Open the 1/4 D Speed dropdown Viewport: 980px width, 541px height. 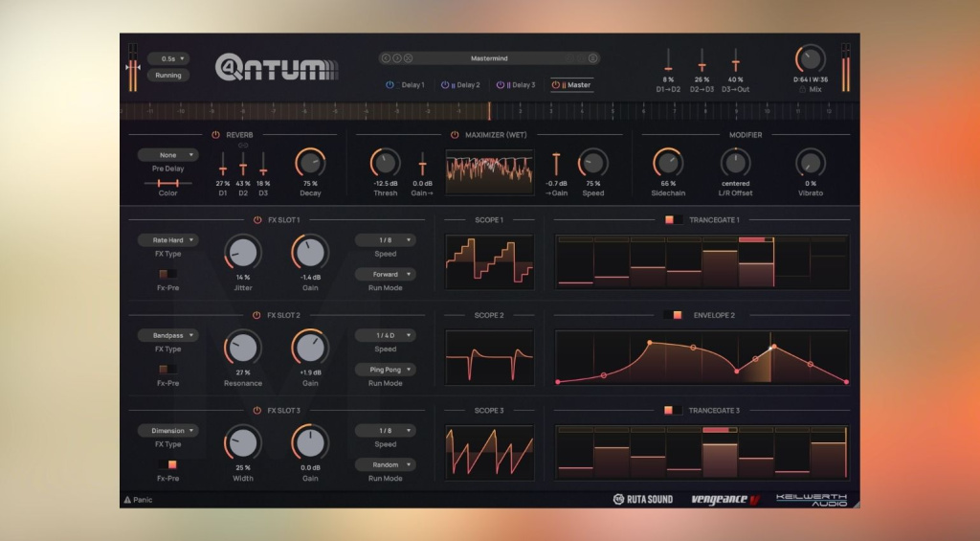pos(385,335)
